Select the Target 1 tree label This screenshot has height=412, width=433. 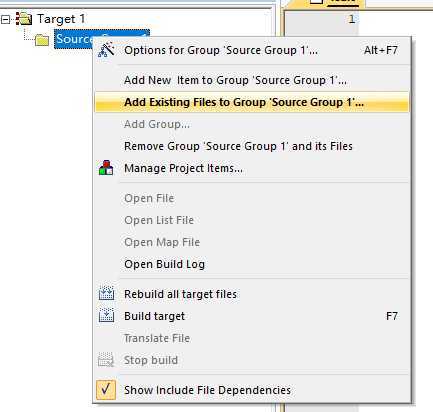[x=61, y=19]
